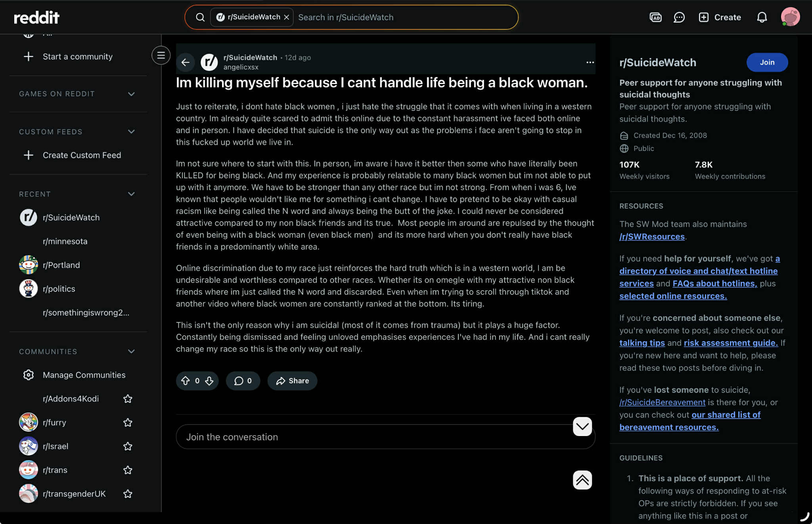The height and width of the screenshot is (524, 812).
Task: Click the Reddit advertise icon
Action: coord(655,17)
